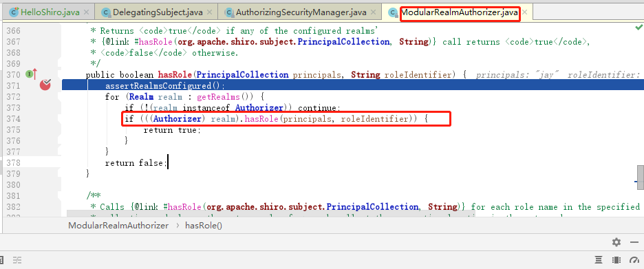Open the debug panel settings gear
The image size is (644, 269).
(x=616, y=242)
